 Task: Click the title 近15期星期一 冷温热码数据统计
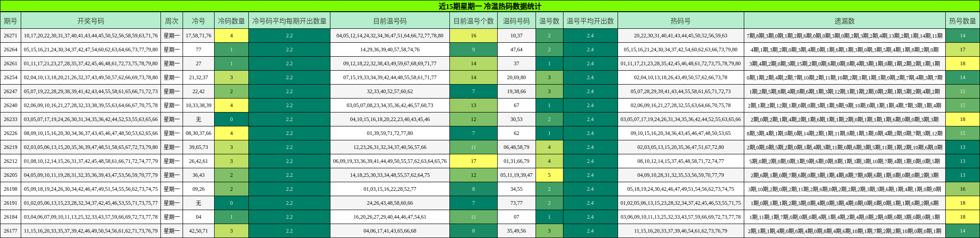(x=490, y=6)
